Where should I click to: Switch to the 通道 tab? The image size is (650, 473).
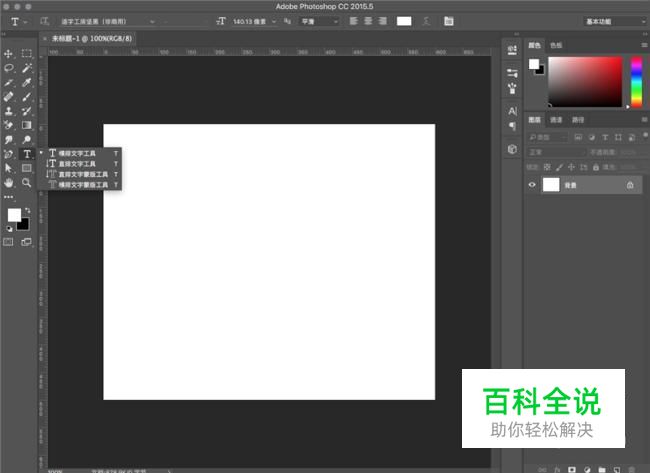556,119
